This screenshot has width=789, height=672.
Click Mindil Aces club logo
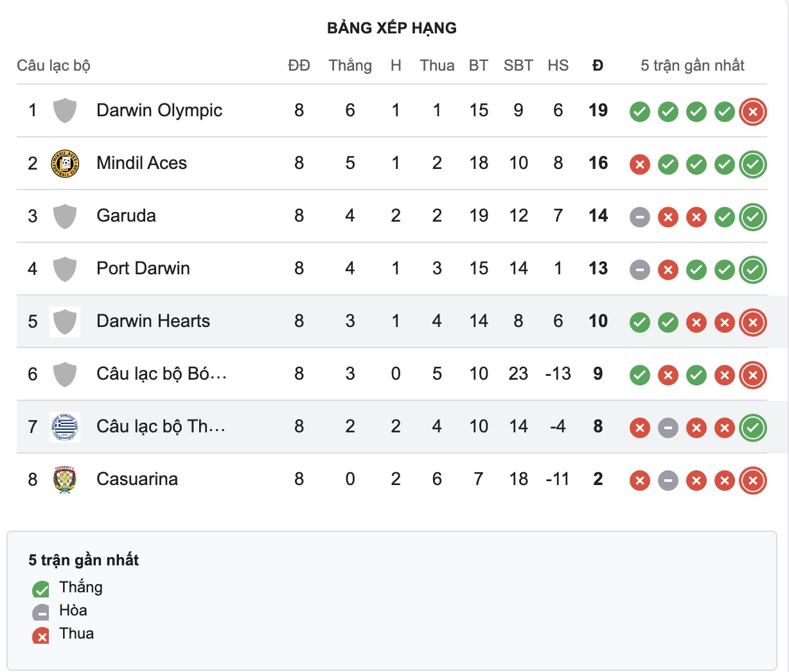point(65,164)
